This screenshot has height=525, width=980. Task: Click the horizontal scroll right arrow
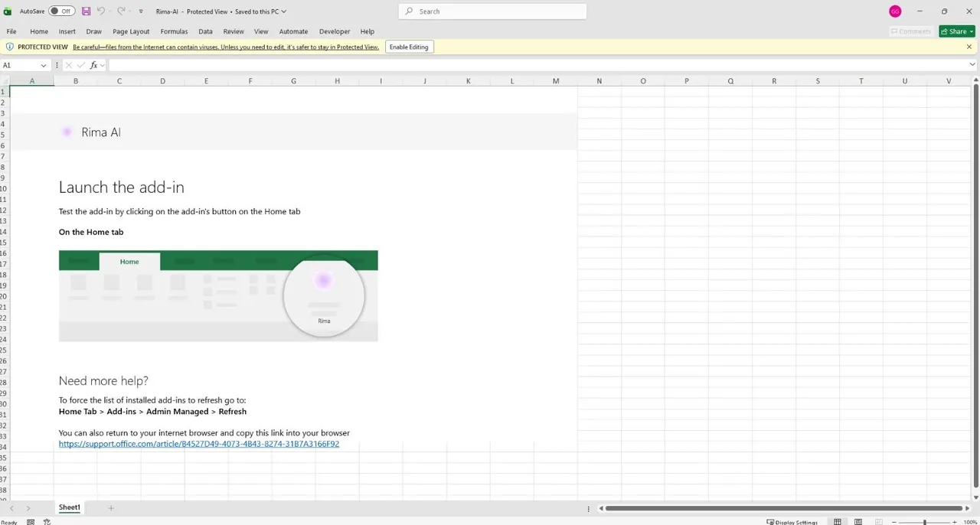(x=967, y=508)
